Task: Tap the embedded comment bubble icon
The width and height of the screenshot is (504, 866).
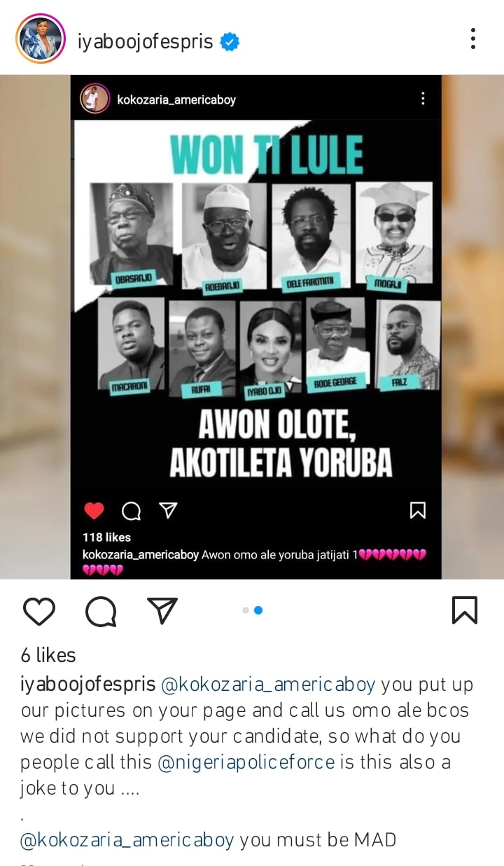Action: click(131, 511)
